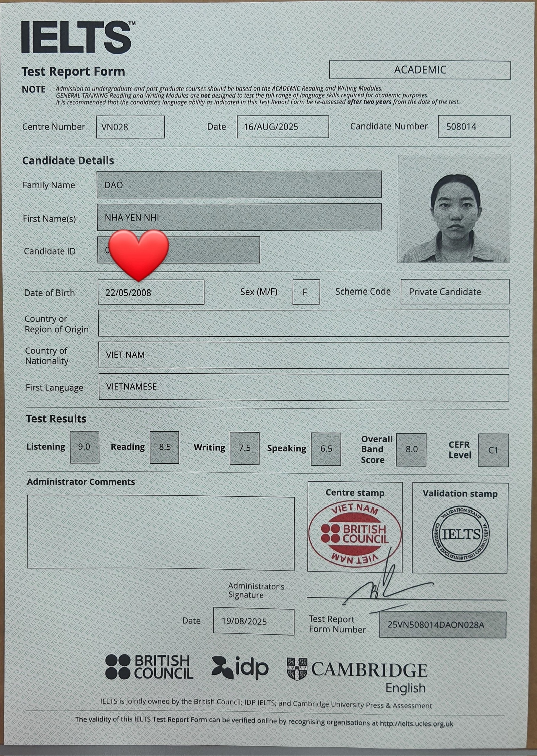Click the 'Country or Region of Origin' label
This screenshot has height=756, width=537.
56,324
